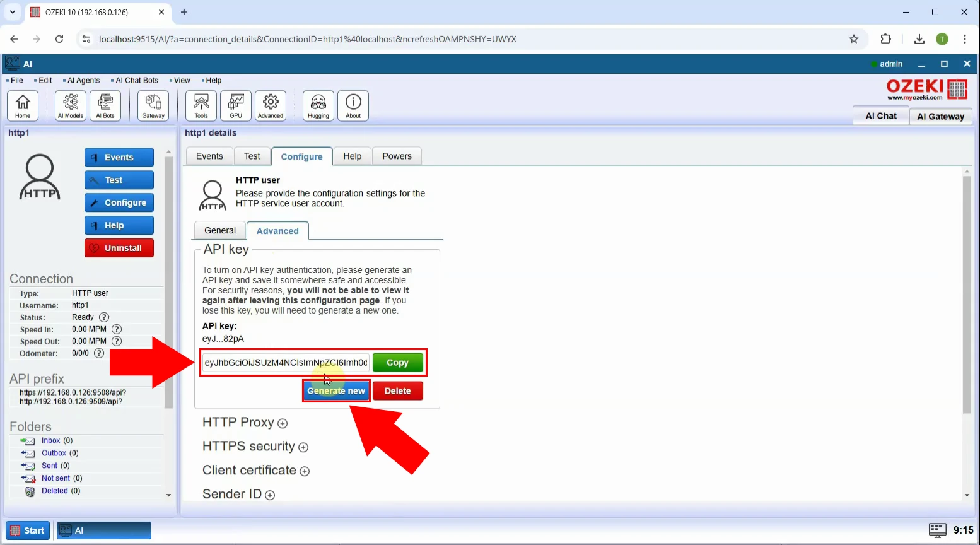
Task: Click the Outbox folder icon
Action: (x=28, y=454)
